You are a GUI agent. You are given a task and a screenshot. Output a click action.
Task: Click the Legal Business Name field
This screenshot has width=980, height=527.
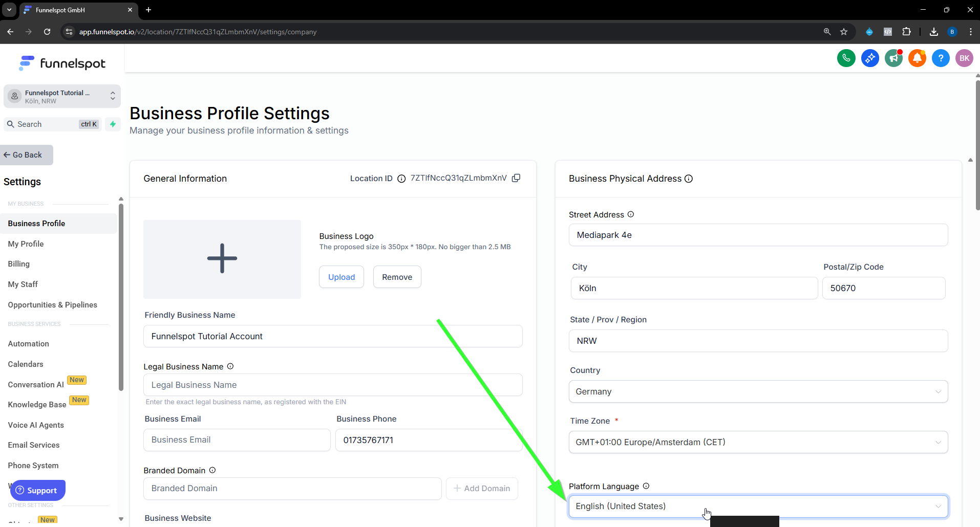(333, 385)
